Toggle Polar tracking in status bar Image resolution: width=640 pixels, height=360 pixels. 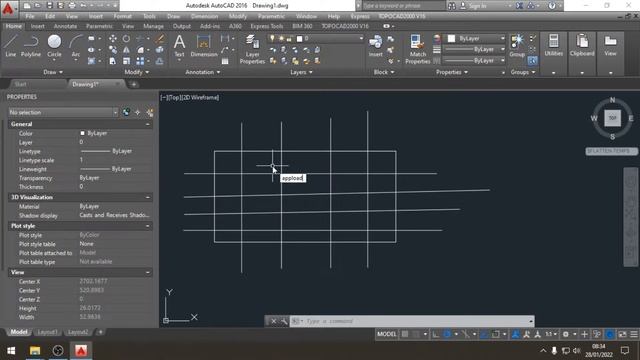point(447,334)
